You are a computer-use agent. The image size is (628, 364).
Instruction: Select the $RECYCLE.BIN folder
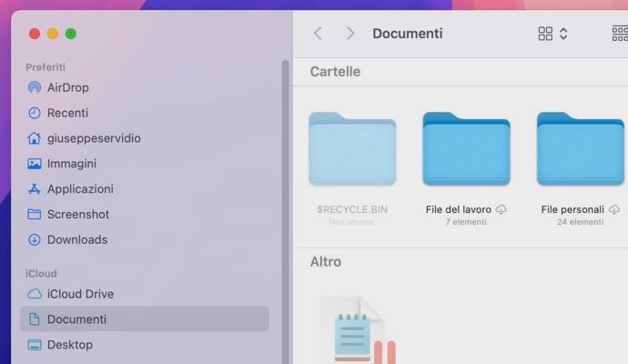click(352, 149)
